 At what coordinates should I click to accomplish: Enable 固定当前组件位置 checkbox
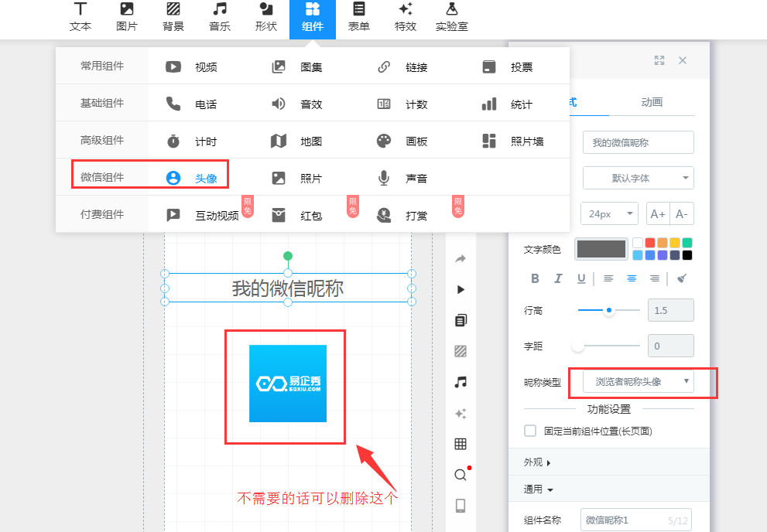coord(530,431)
